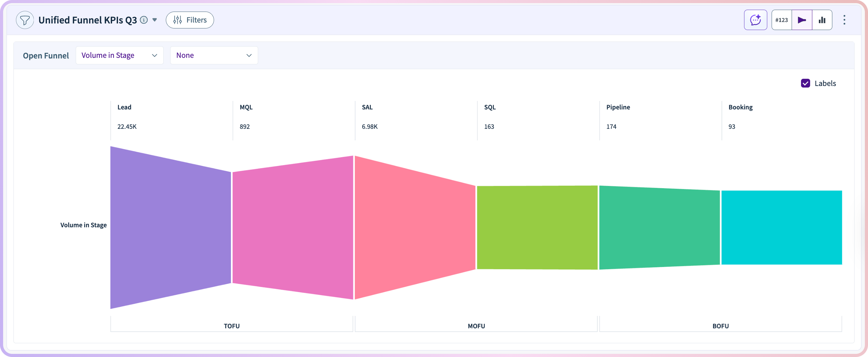Open the Volume in Stage dropdown

coord(119,55)
